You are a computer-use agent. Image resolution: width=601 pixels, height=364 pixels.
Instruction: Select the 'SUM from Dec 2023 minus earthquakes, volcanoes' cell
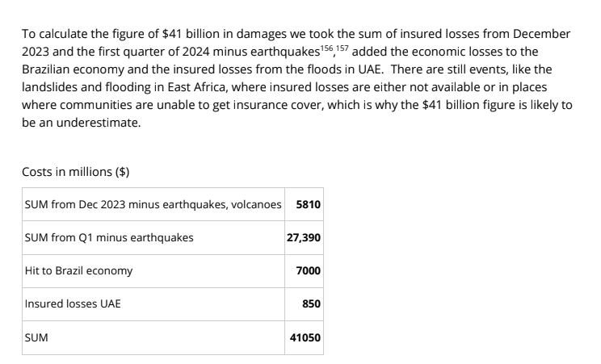coord(152,205)
